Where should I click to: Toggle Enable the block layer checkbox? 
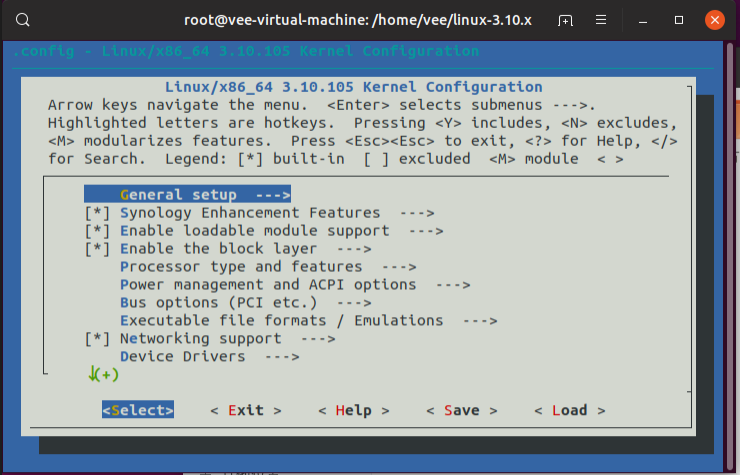pos(97,249)
